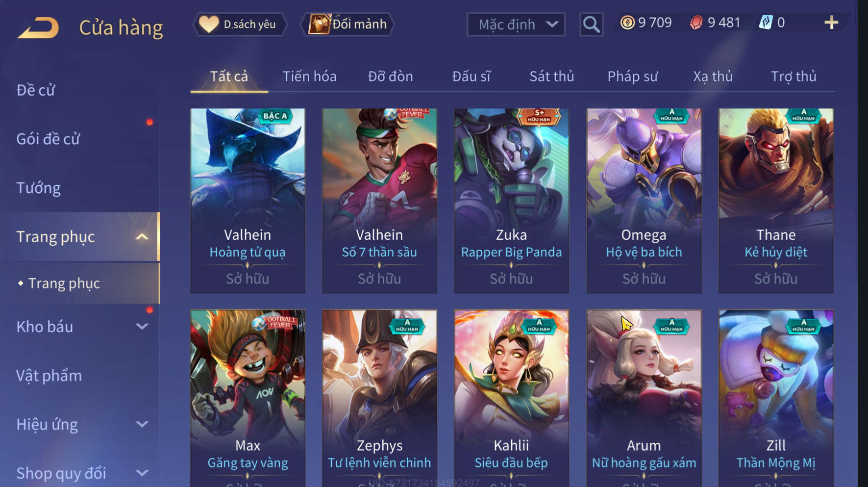Open the Tướng sidebar menu

[39, 188]
